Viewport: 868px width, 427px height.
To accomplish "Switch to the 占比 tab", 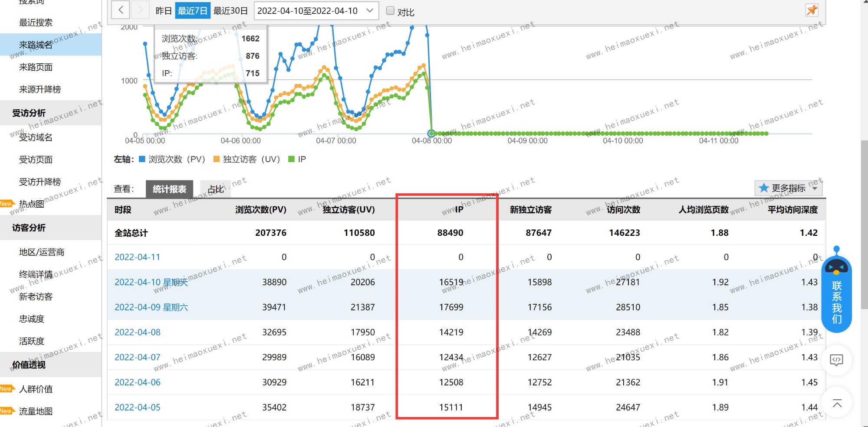I will click(215, 189).
